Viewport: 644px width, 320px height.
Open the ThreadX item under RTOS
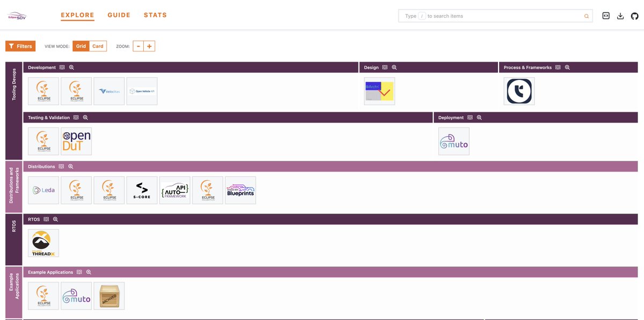(43, 243)
